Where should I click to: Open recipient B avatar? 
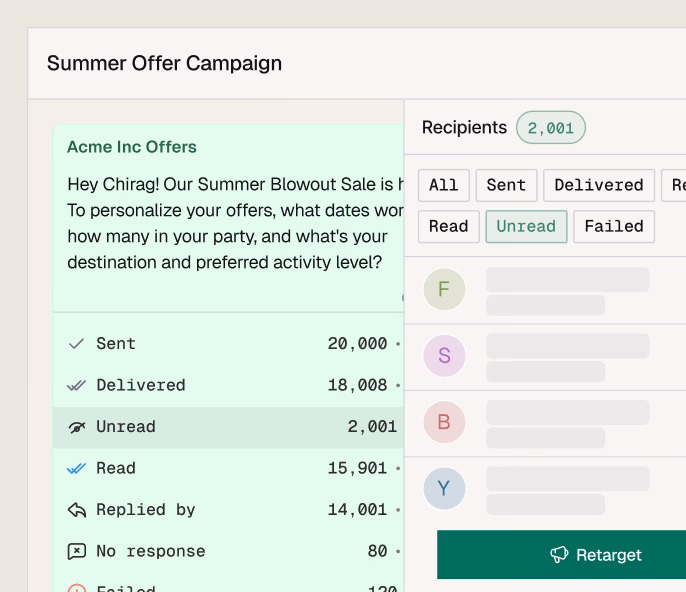[x=444, y=422]
